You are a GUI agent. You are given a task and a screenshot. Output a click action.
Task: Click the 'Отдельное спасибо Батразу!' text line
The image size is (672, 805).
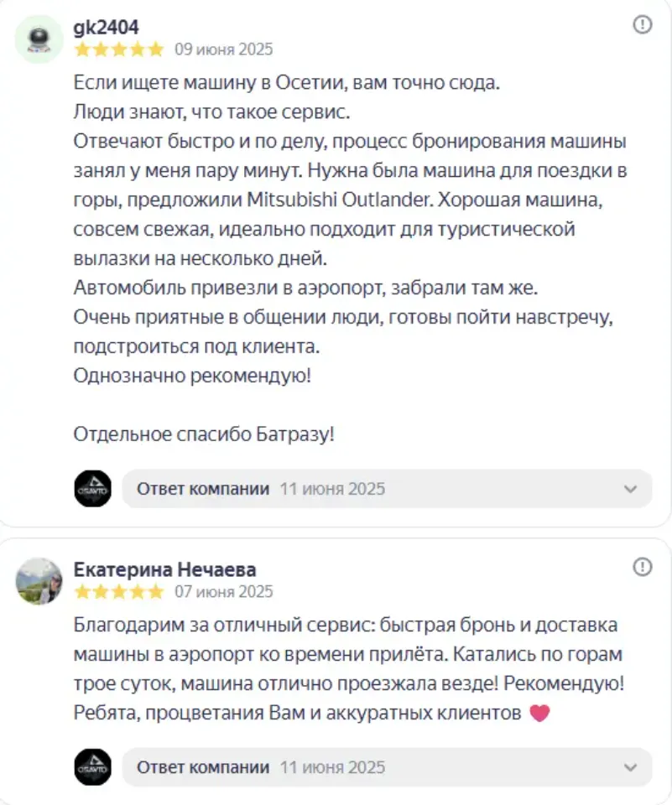click(x=204, y=434)
